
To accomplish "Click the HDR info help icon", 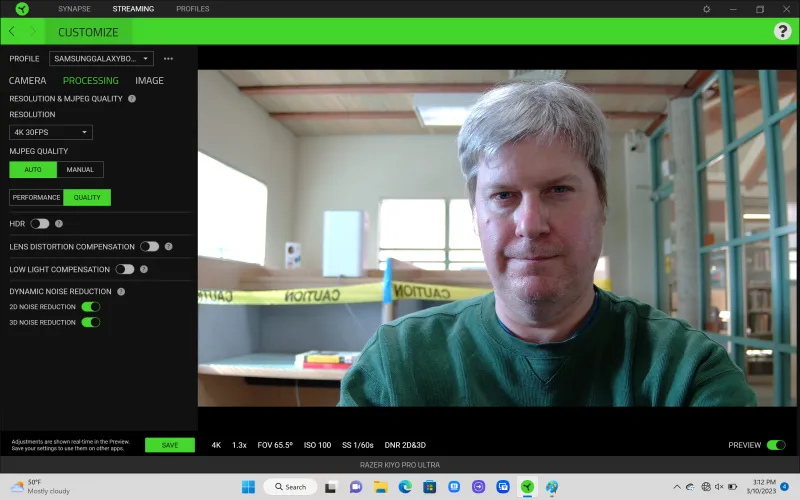I will (59, 224).
